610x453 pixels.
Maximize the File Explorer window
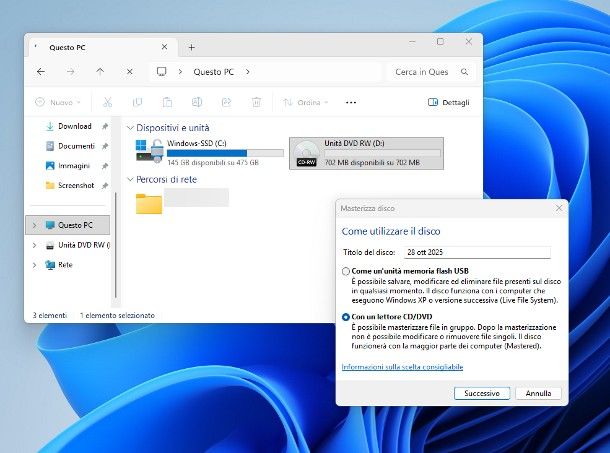[440, 42]
